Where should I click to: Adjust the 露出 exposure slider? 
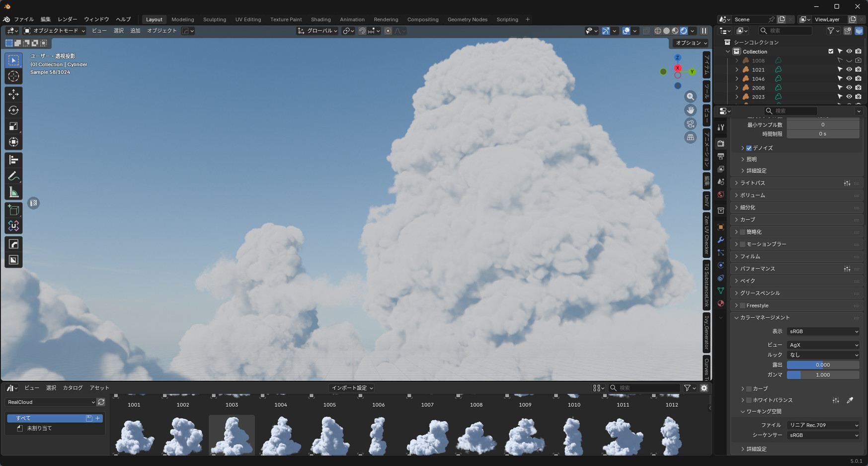tap(823, 365)
